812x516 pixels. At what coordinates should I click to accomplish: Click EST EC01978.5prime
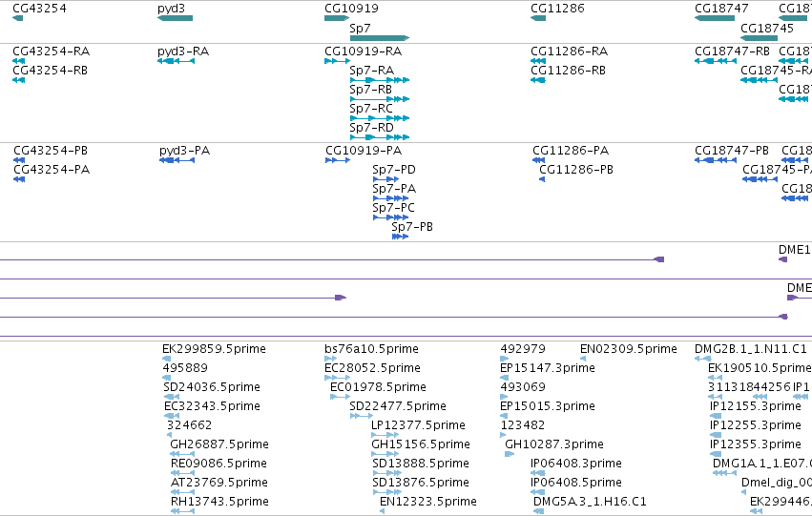pos(378,387)
